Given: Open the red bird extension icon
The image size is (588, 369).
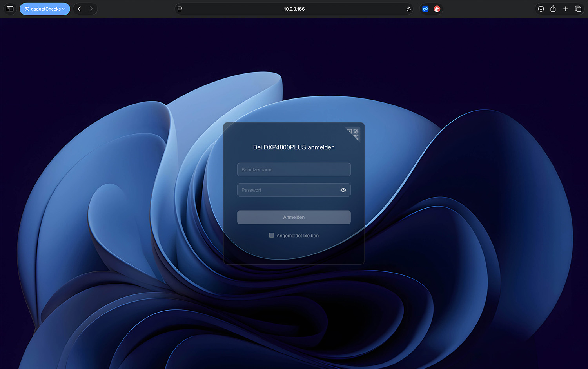Looking at the screenshot, I should point(437,9).
